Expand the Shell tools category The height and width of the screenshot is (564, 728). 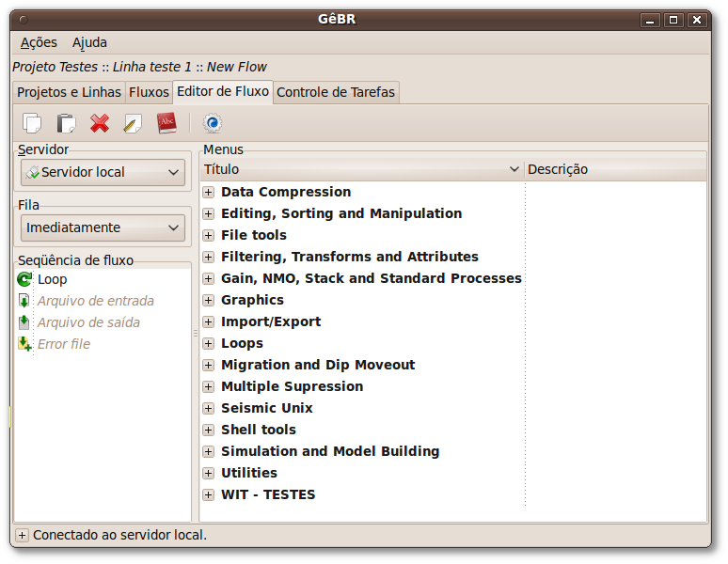click(209, 430)
